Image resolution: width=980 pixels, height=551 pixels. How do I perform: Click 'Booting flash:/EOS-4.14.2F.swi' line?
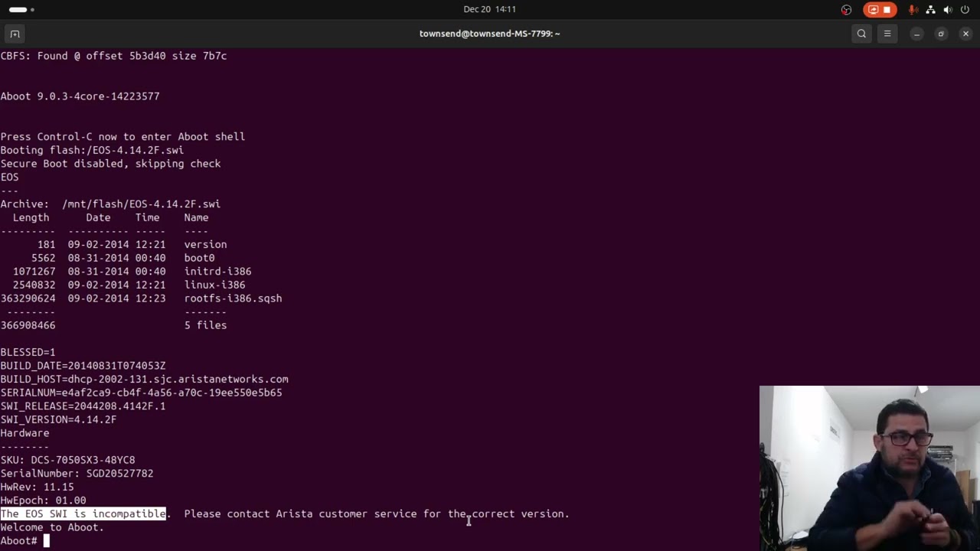[92, 150]
